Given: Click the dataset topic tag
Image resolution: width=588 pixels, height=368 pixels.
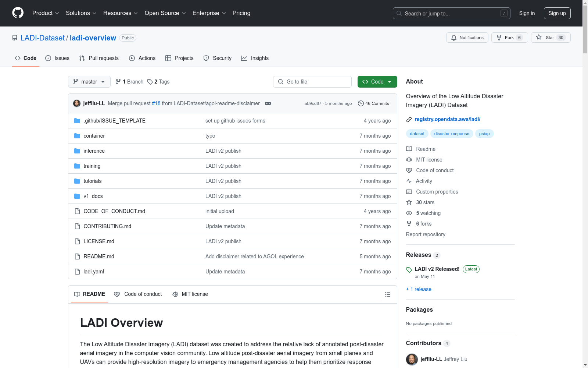Looking at the screenshot, I should tap(417, 134).
